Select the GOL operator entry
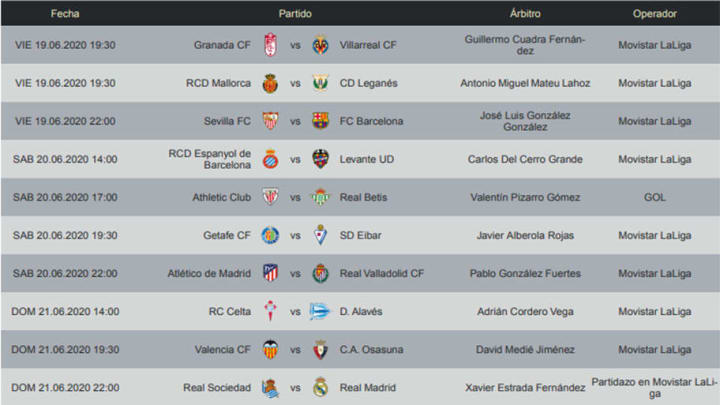The height and width of the screenshot is (405, 720). (654, 197)
